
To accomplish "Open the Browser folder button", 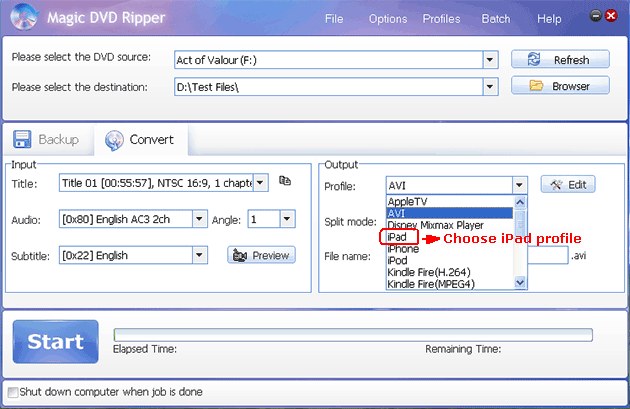I will click(x=560, y=86).
